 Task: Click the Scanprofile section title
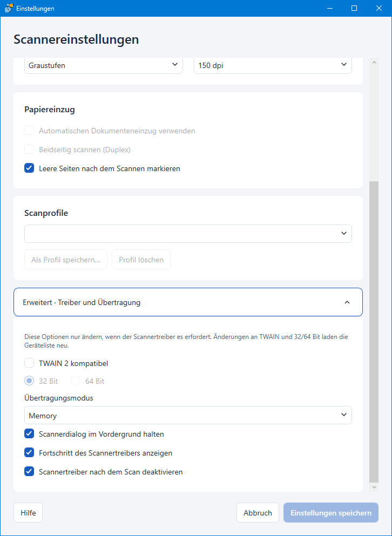click(46, 213)
